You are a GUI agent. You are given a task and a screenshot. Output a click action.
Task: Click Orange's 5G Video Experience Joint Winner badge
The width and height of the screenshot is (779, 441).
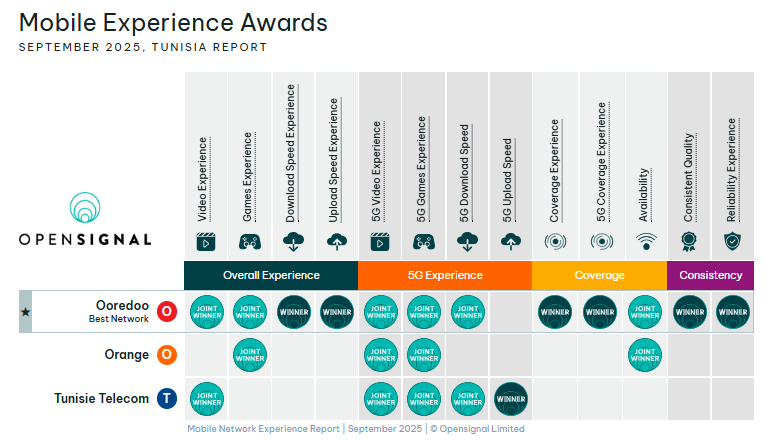(381, 355)
